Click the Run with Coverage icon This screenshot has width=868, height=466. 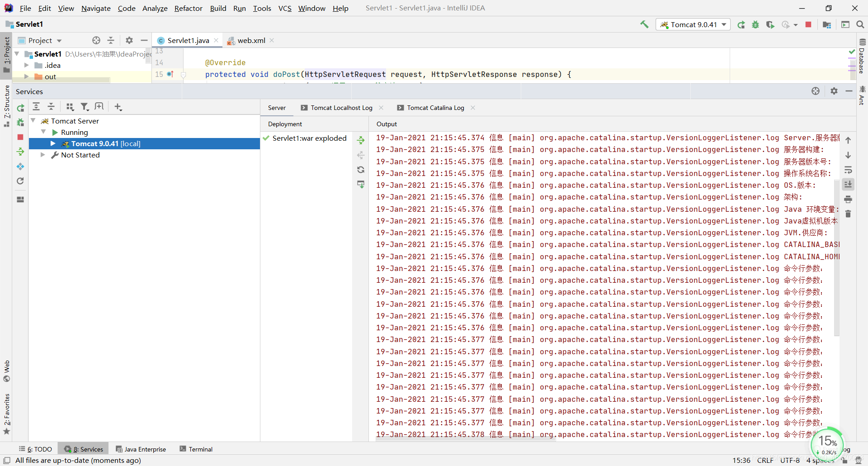[x=770, y=24]
